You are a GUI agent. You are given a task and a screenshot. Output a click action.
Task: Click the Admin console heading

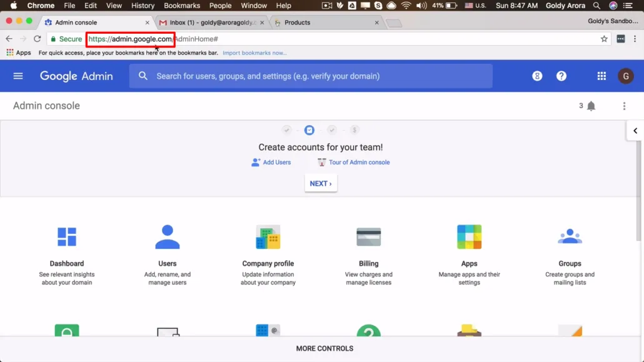point(46,106)
